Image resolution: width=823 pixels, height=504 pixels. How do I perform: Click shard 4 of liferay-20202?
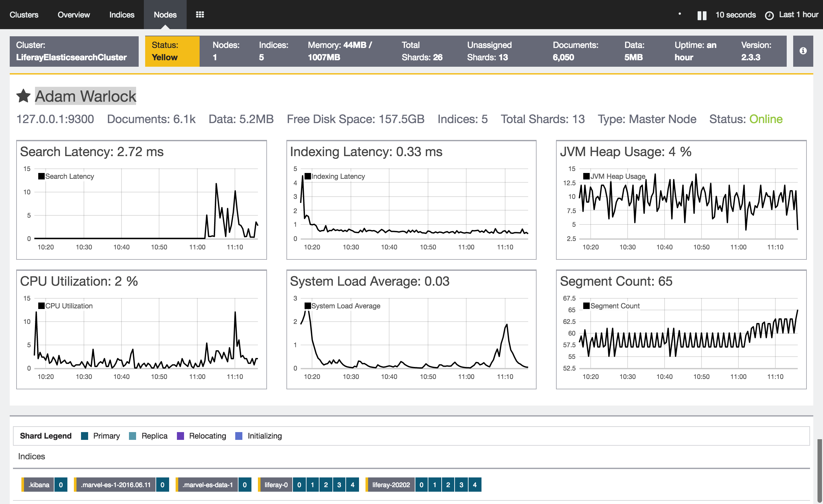475,485
